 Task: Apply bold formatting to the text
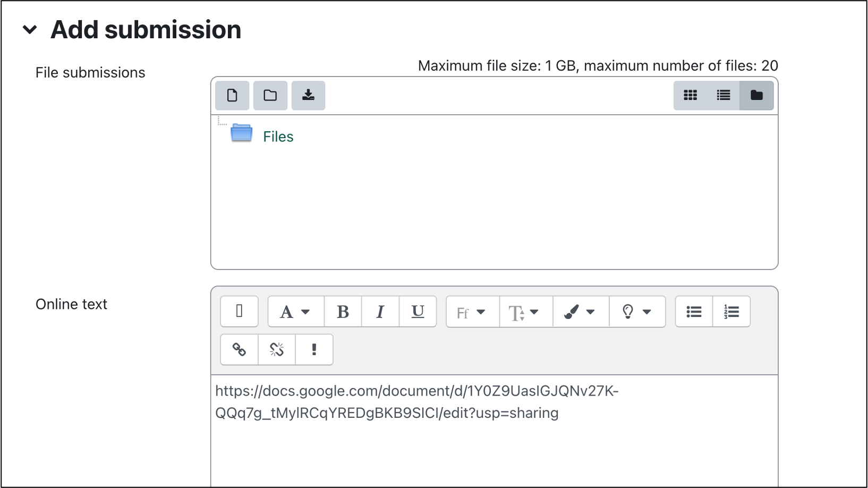pyautogui.click(x=343, y=312)
